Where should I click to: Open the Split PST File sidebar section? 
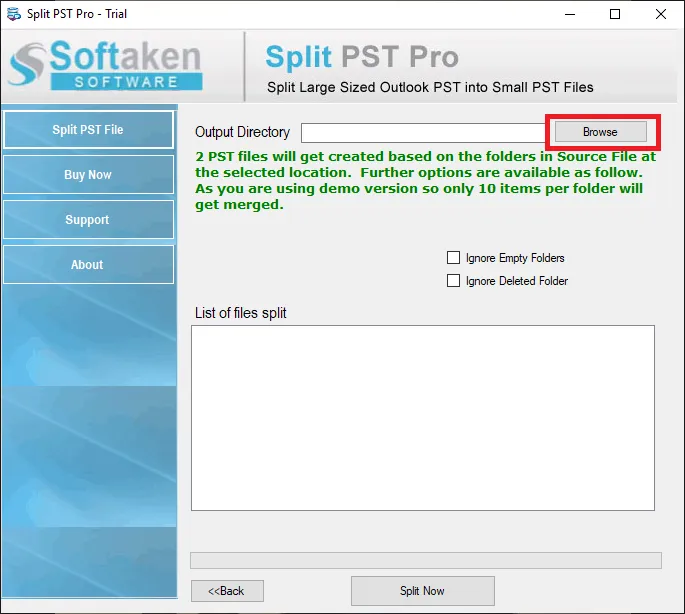[x=88, y=130]
